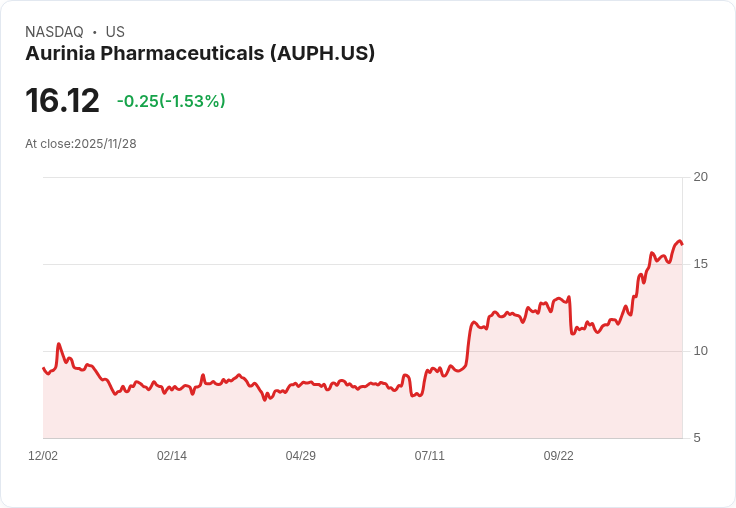This screenshot has height=508, width=736.
Task: Click the bullet separator after NASDAQ
Action: click(94, 32)
